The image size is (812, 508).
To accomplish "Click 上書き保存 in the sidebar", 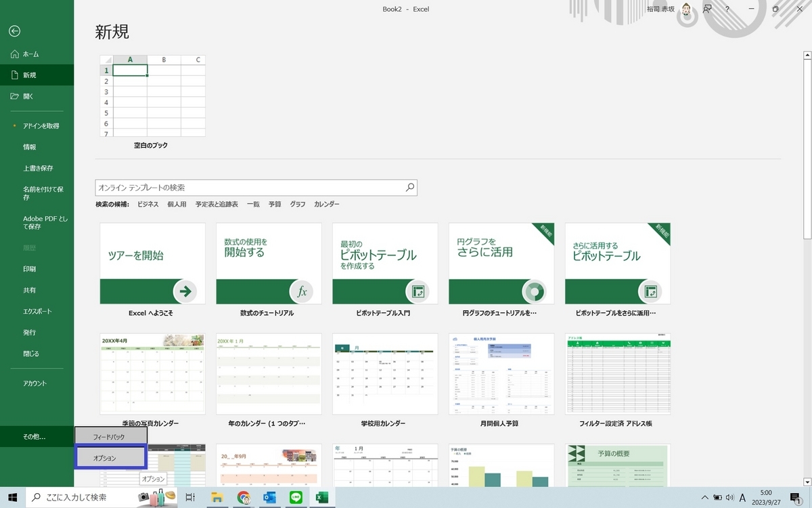I will (x=37, y=168).
